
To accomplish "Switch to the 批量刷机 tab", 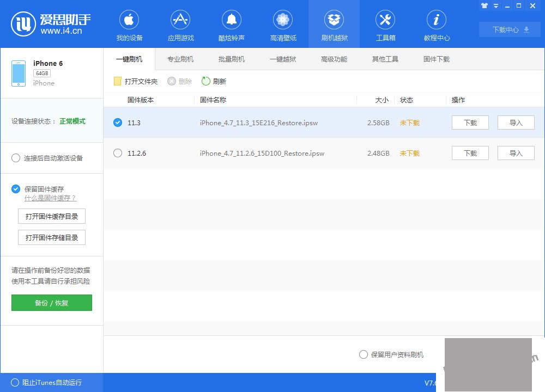I will 232,59.
